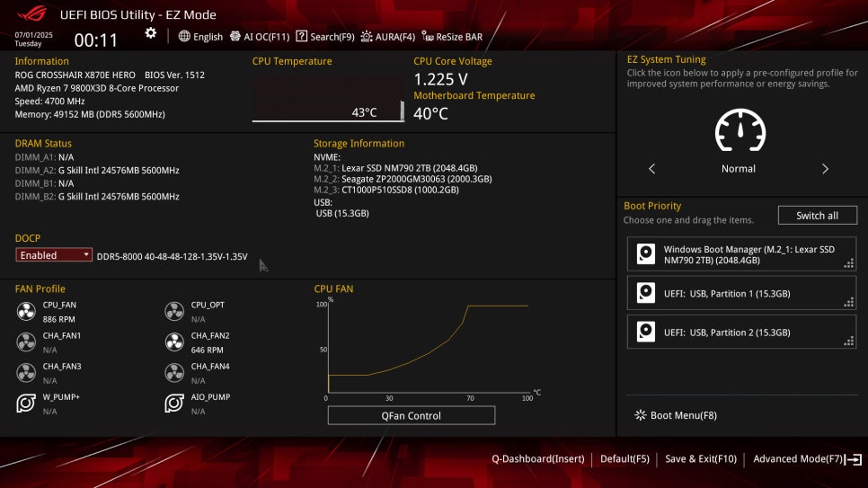Screen dimensions: 868x488
Task: Grab drag handle on Windows Boot Manager entry
Action: pyautogui.click(x=848, y=263)
